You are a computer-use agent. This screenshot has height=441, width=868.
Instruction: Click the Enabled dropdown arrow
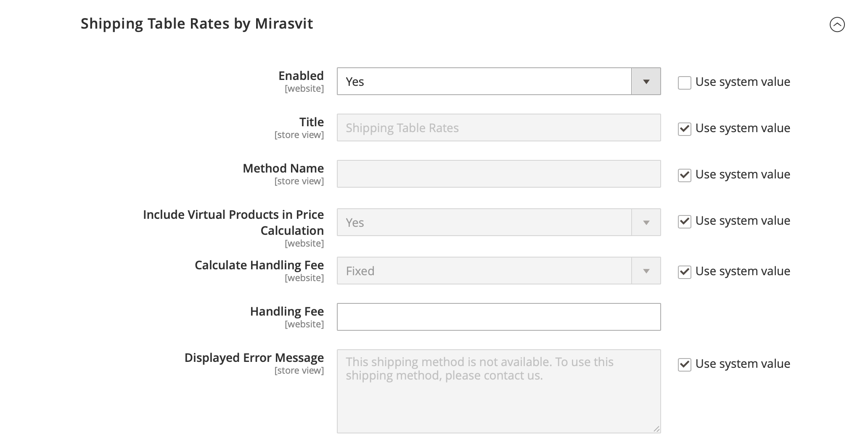click(646, 82)
